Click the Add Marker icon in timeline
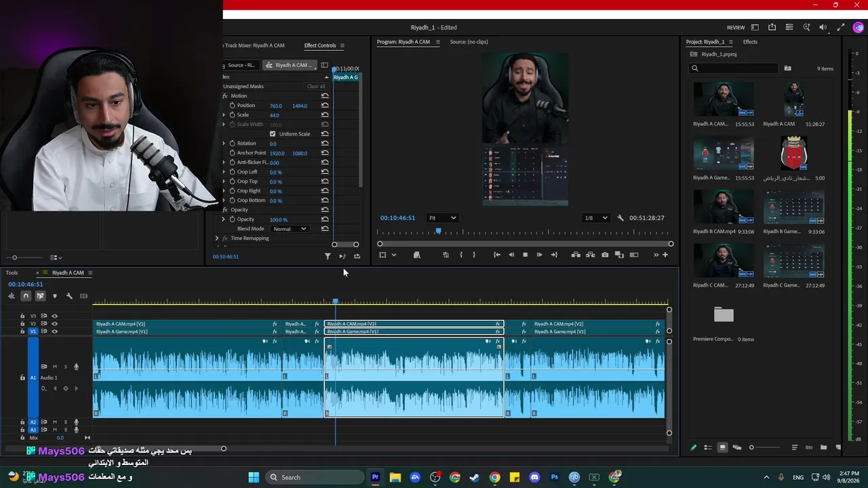868x488 pixels. pos(55,296)
